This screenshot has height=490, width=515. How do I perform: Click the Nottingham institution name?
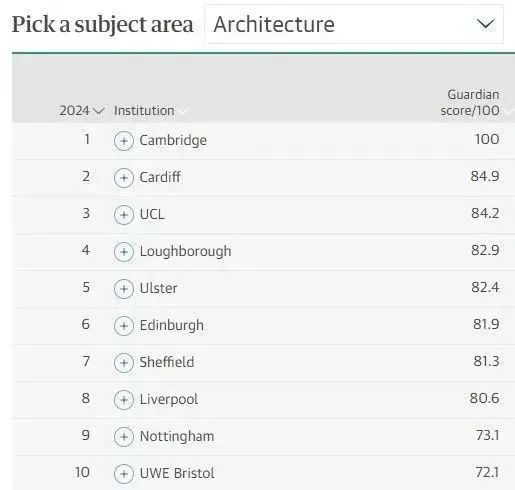coord(177,436)
